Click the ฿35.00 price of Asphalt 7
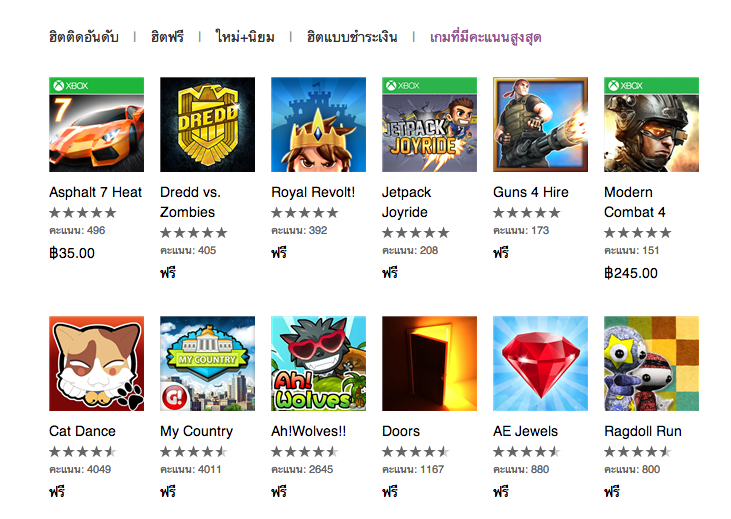The image size is (731, 519). click(72, 253)
